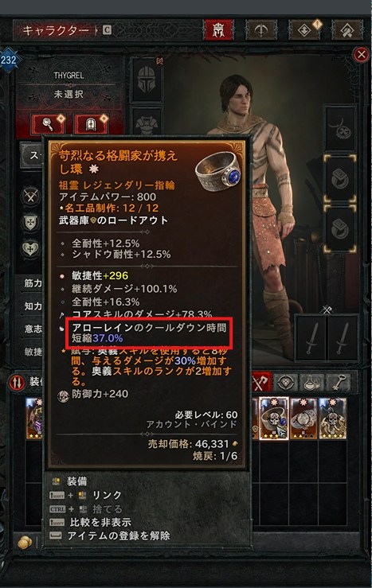The width and height of the screenshot is (372, 588).
Task: Select the amulet equipment slot
Action: click(x=340, y=128)
